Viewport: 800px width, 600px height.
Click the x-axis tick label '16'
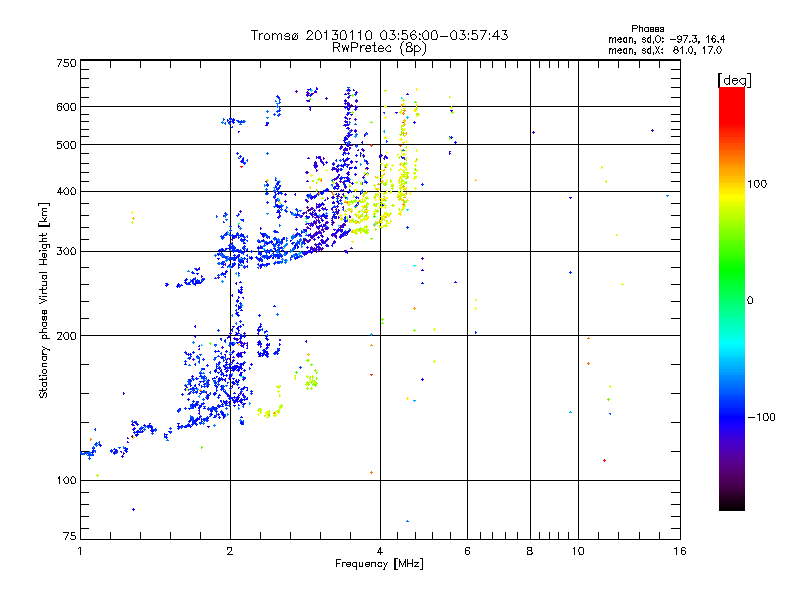(x=680, y=551)
